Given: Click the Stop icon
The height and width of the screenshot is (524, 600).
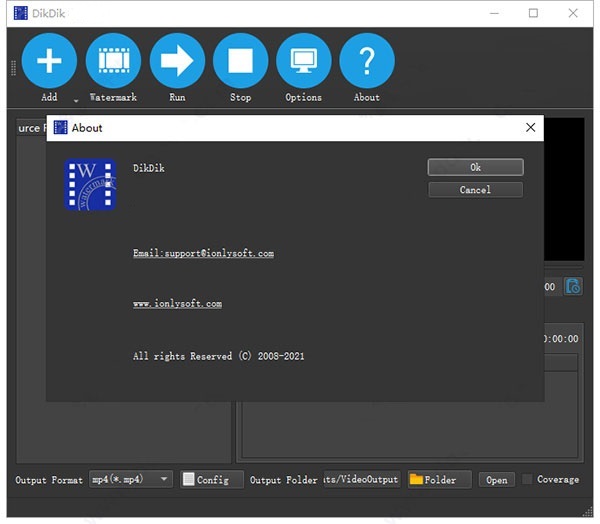Looking at the screenshot, I should point(240,60).
